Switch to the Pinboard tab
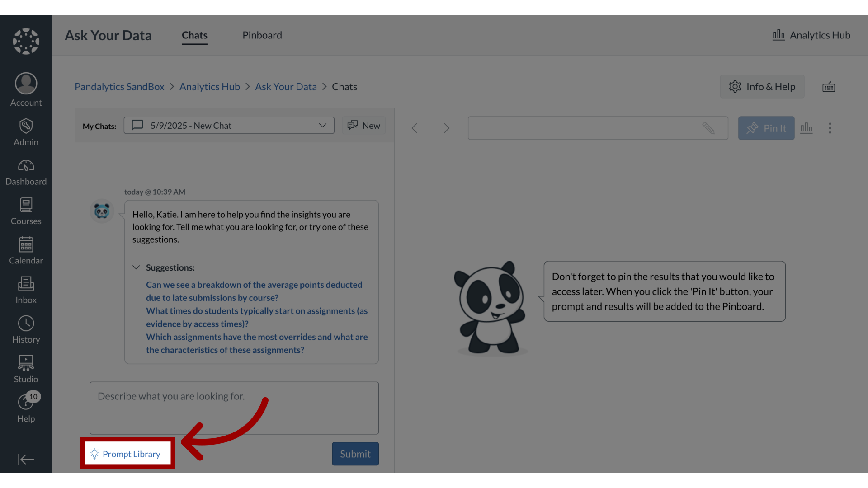Image resolution: width=868 pixels, height=488 pixels. click(262, 35)
